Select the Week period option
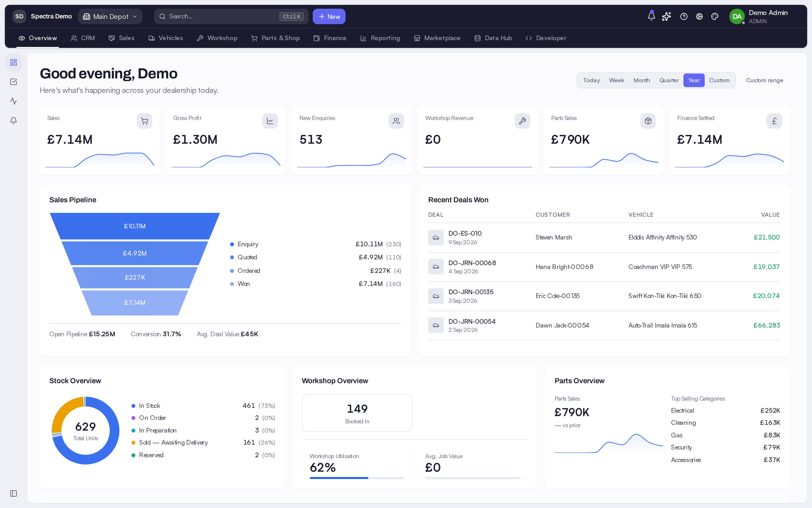Screen dimensions: 812x508 point(616,80)
